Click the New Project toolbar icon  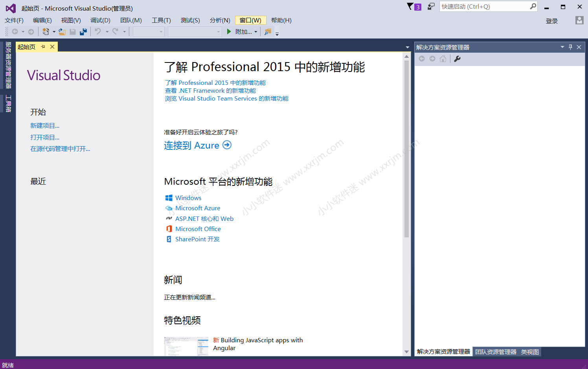click(x=46, y=32)
